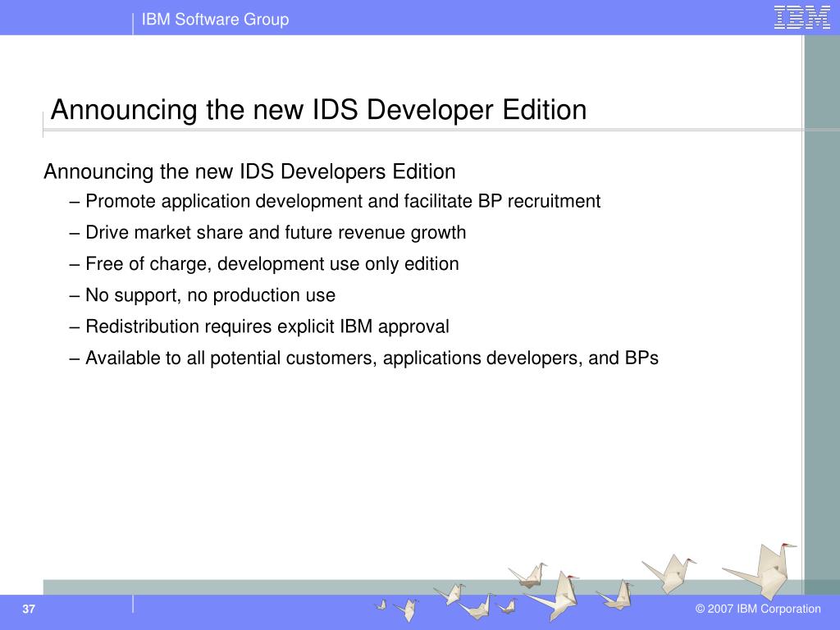This screenshot has height=630, width=840.
Task: Select bullet 'Redistribution requires explicit IBM approval'
Action: point(259,326)
